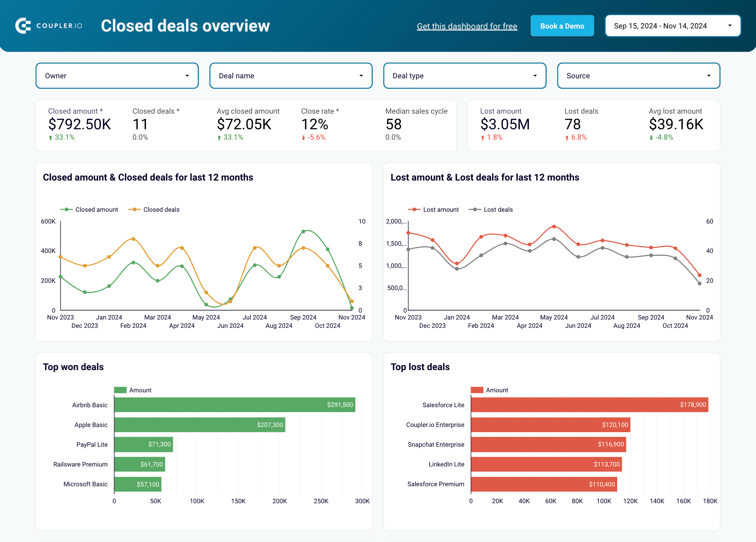This screenshot has height=542, width=756.
Task: Click the 1.8% lost amount change
Action: pyautogui.click(x=491, y=137)
